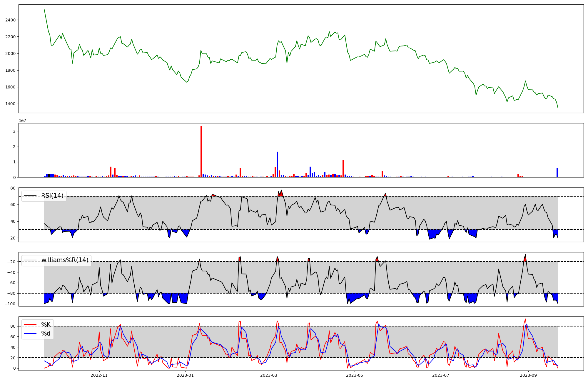
Task: Click the 2022-11 x-axis date label
Action: pyautogui.click(x=99, y=375)
